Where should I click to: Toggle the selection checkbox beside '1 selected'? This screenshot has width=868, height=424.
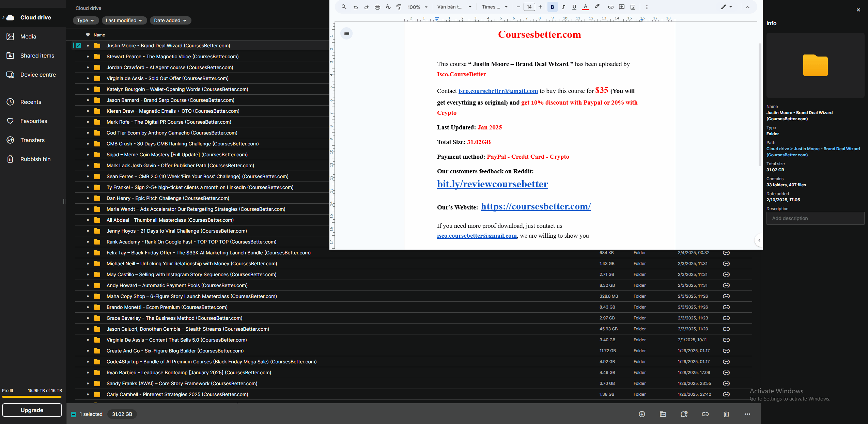click(74, 414)
